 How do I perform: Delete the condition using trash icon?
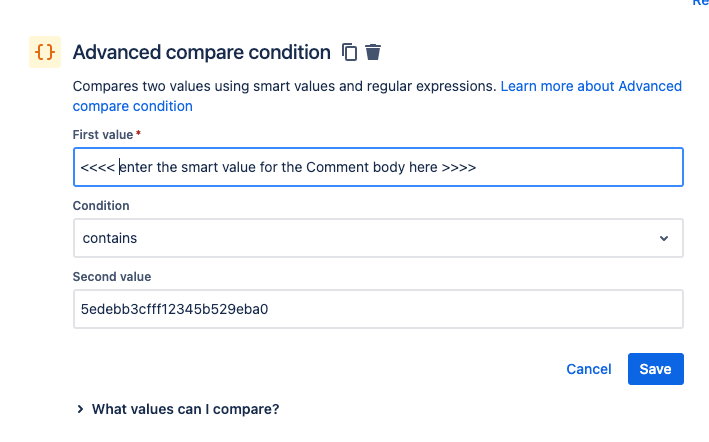point(373,52)
